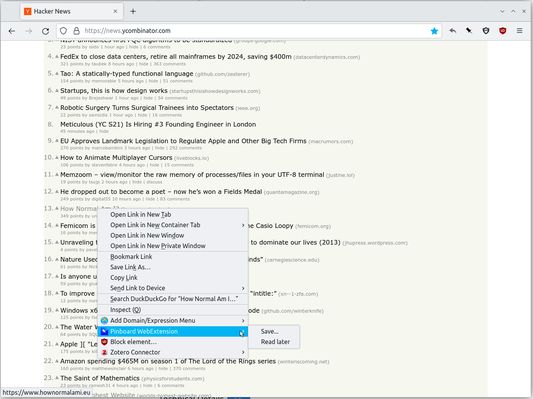Image resolution: width=533 pixels, height=399 pixels.
Task: Select Copy Link in context menu
Action: coord(173,278)
